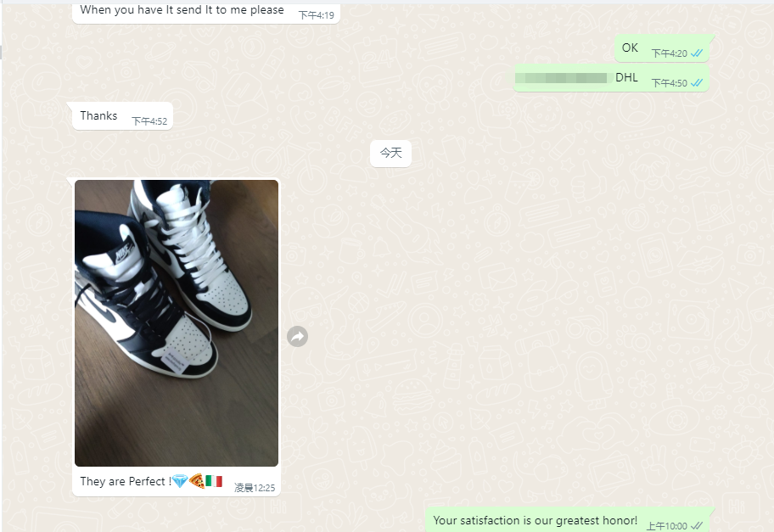Open the sneaker photo in the chat
Screen dimensions: 774x532
177,322
